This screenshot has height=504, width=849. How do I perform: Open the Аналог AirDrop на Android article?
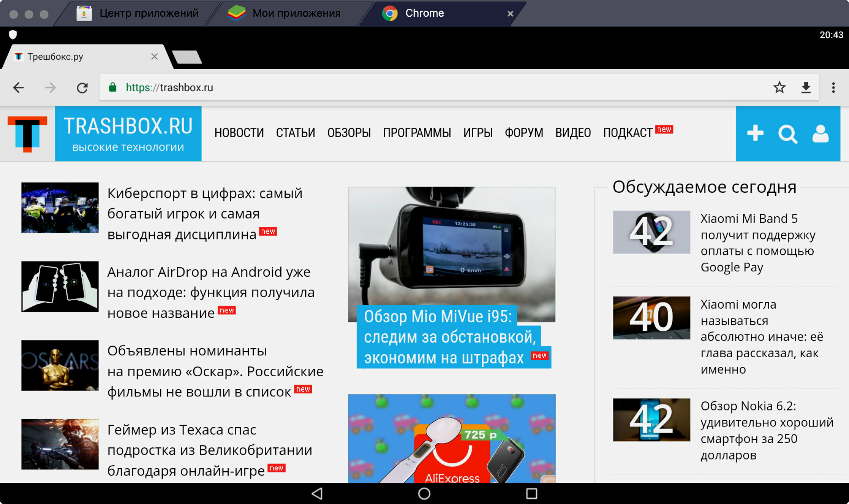[x=210, y=292]
